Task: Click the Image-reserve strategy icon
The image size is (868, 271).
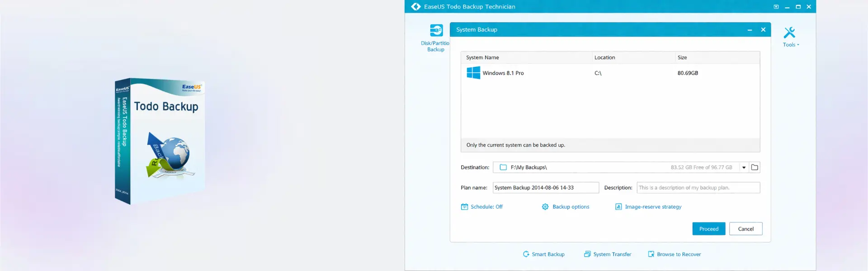Action: (618, 207)
